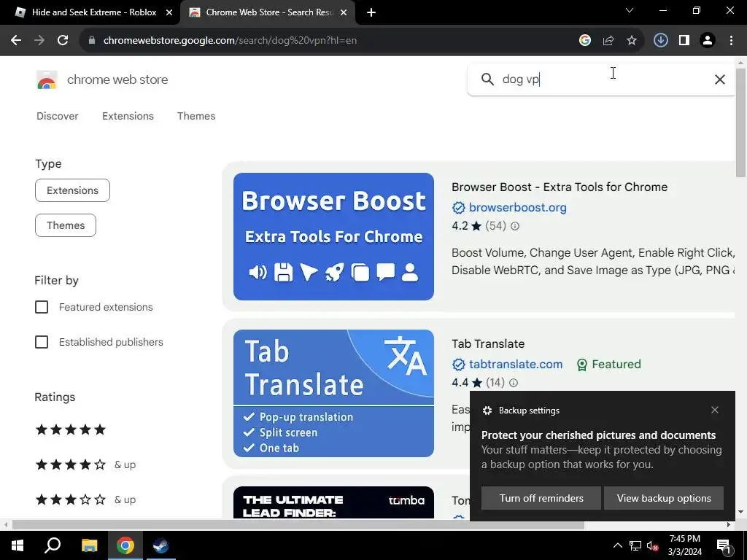Click the verified badge beside tabtranslate.com
This screenshot has width=747, height=560.
(x=458, y=365)
